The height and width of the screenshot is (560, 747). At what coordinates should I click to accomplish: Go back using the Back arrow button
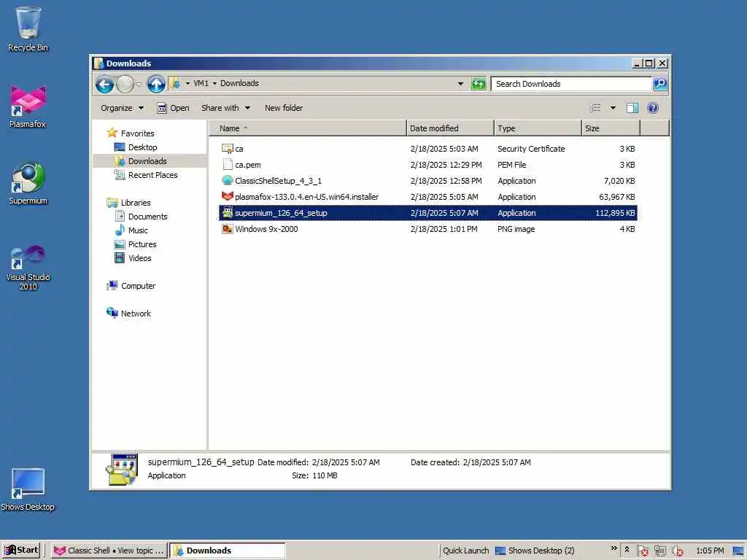click(104, 85)
